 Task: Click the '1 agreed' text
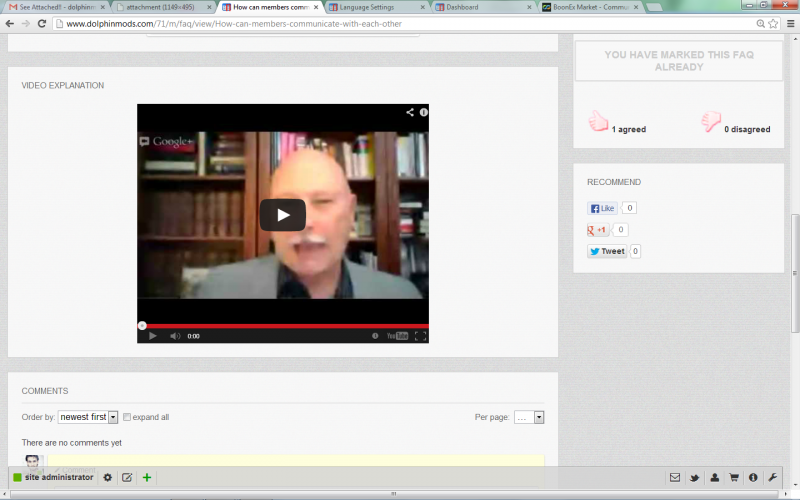[629, 129]
